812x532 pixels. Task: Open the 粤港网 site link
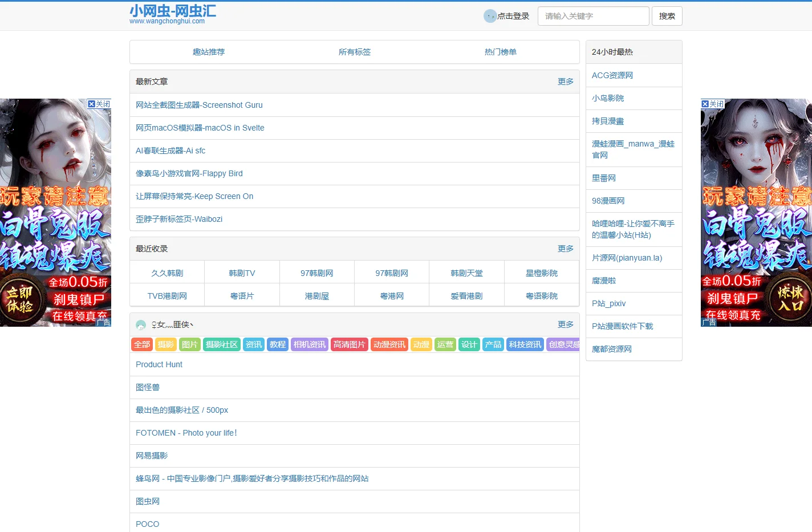392,296
